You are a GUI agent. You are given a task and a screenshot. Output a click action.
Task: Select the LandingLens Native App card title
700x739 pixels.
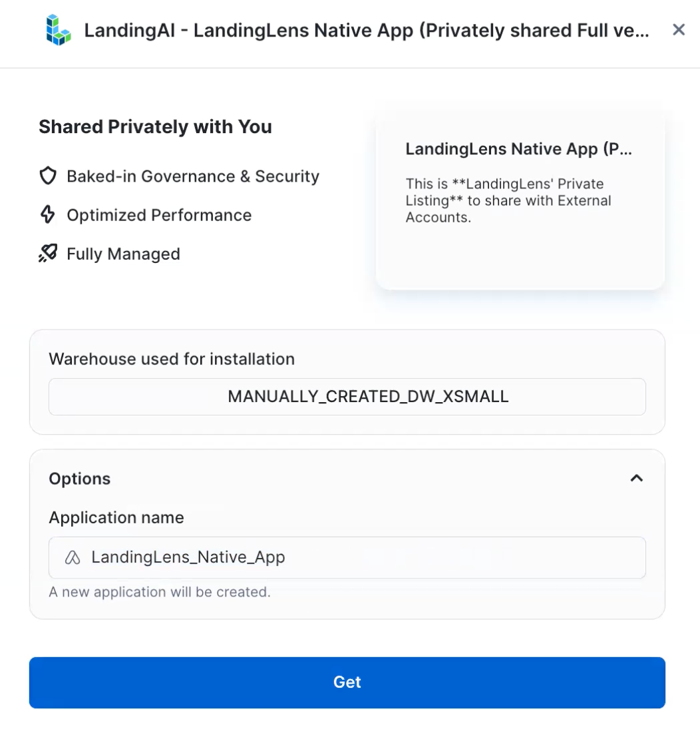(518, 149)
